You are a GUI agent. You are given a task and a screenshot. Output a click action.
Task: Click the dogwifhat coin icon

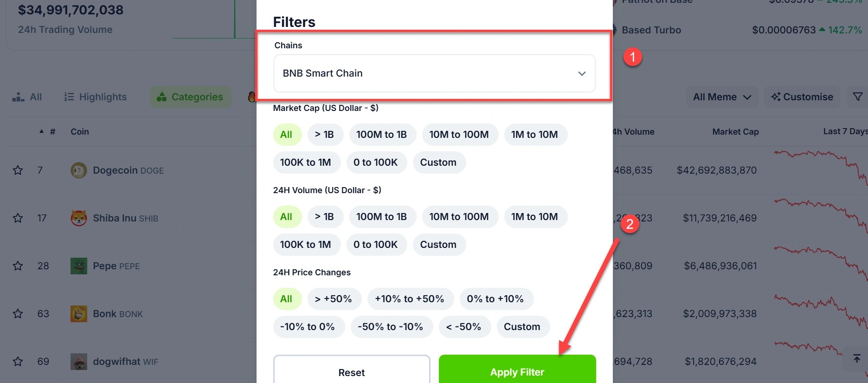(x=79, y=361)
